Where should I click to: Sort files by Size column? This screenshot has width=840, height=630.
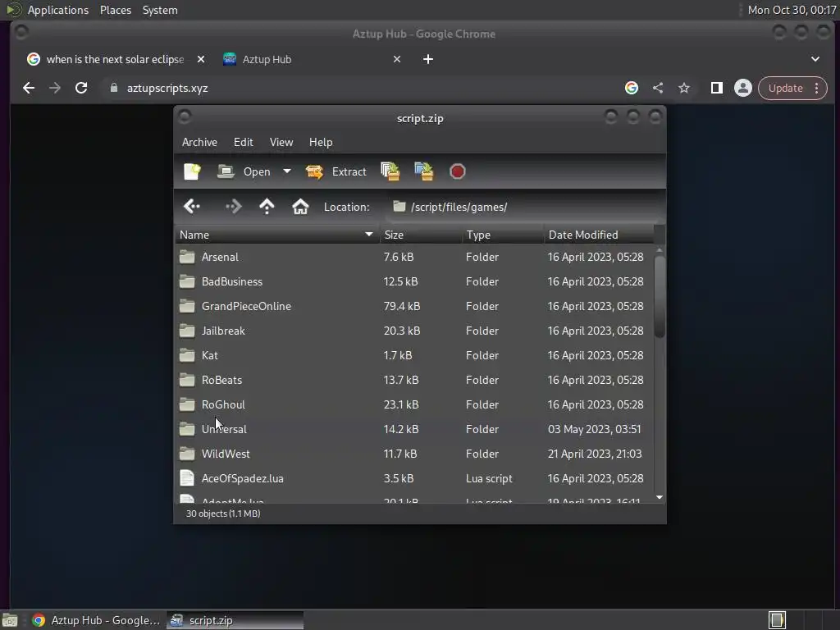click(421, 235)
